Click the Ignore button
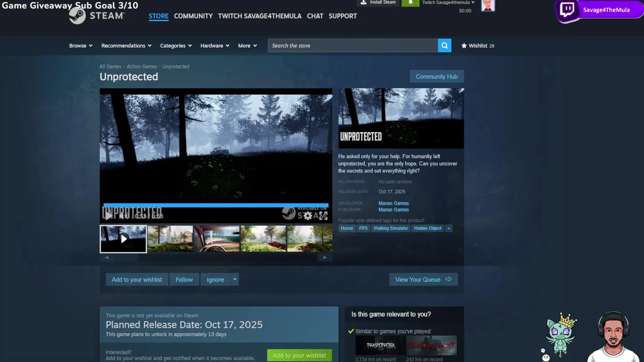The width and height of the screenshot is (644, 362). click(215, 280)
